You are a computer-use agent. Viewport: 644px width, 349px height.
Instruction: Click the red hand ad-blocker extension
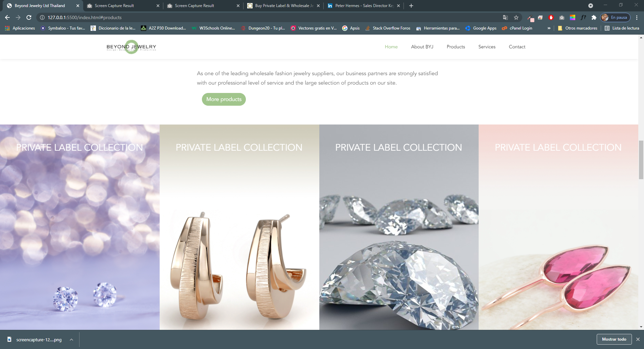tap(551, 17)
